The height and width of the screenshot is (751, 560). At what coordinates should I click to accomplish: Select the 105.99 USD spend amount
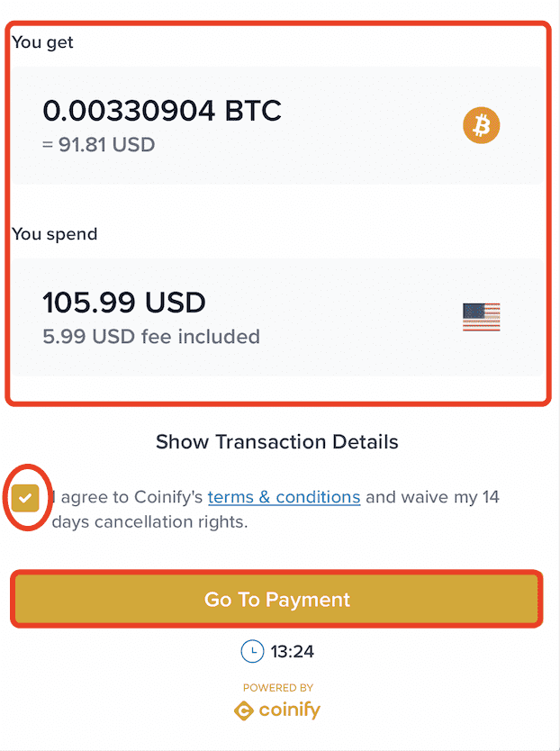pos(124,303)
